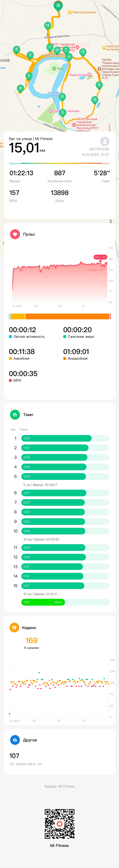Click the red heart Пульс icon
Viewport: 119px width, 868px height.
(15, 234)
